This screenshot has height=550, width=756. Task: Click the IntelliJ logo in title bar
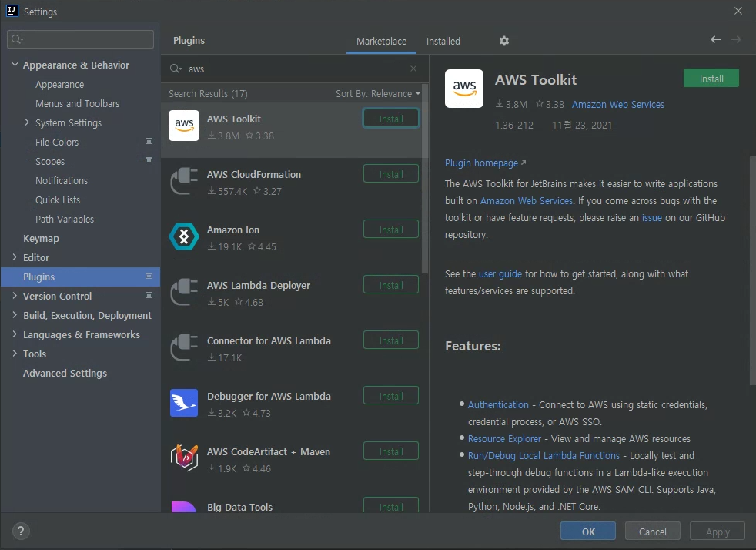coord(12,11)
